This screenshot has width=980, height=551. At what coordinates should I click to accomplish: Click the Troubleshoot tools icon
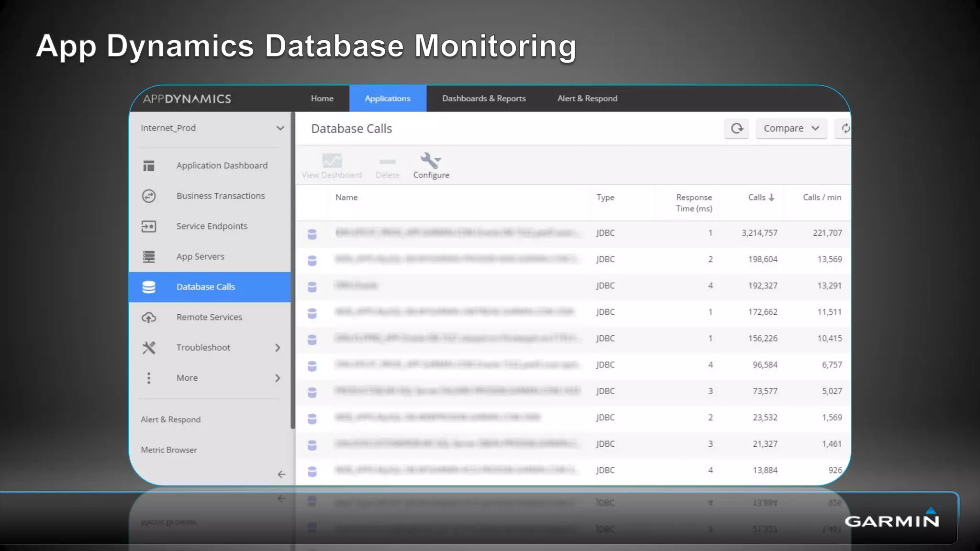click(149, 348)
